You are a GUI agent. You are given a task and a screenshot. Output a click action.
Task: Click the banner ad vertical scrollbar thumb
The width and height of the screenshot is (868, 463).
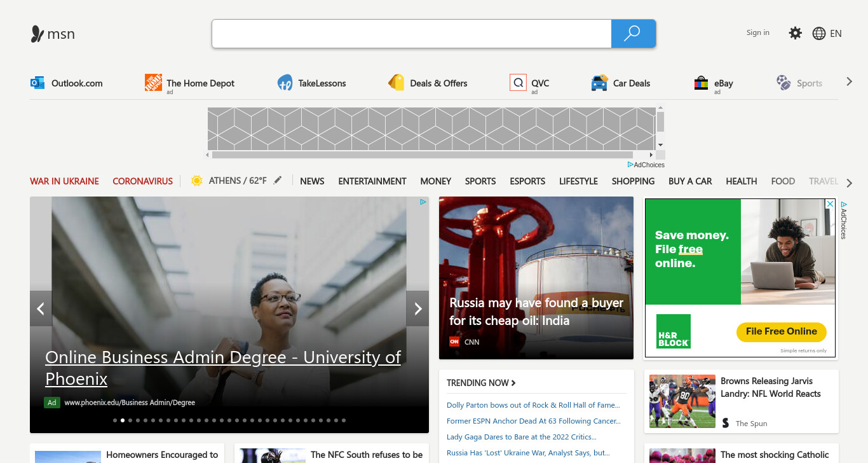[x=660, y=121]
